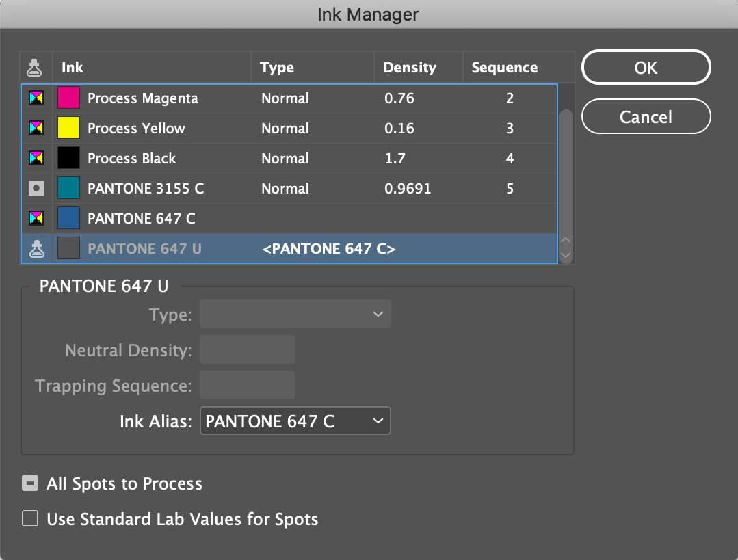
Task: Click Normal type in Process Magenta row
Action: [x=285, y=98]
